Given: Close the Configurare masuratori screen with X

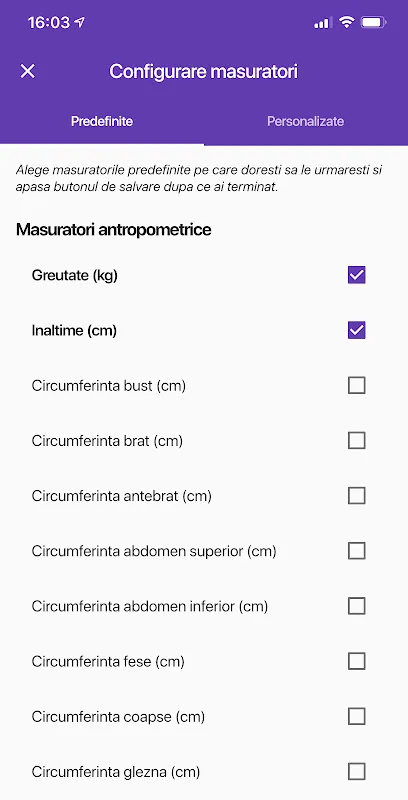Looking at the screenshot, I should [28, 71].
